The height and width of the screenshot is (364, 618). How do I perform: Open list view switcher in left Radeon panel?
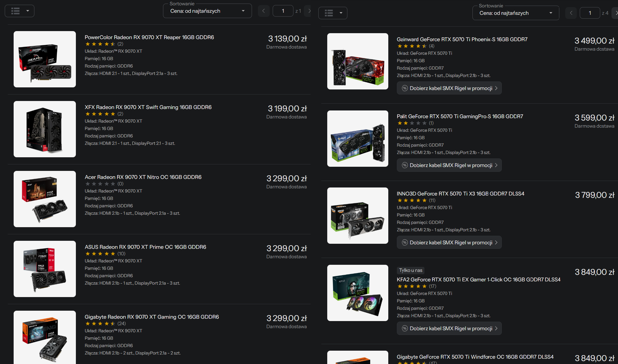(20, 11)
